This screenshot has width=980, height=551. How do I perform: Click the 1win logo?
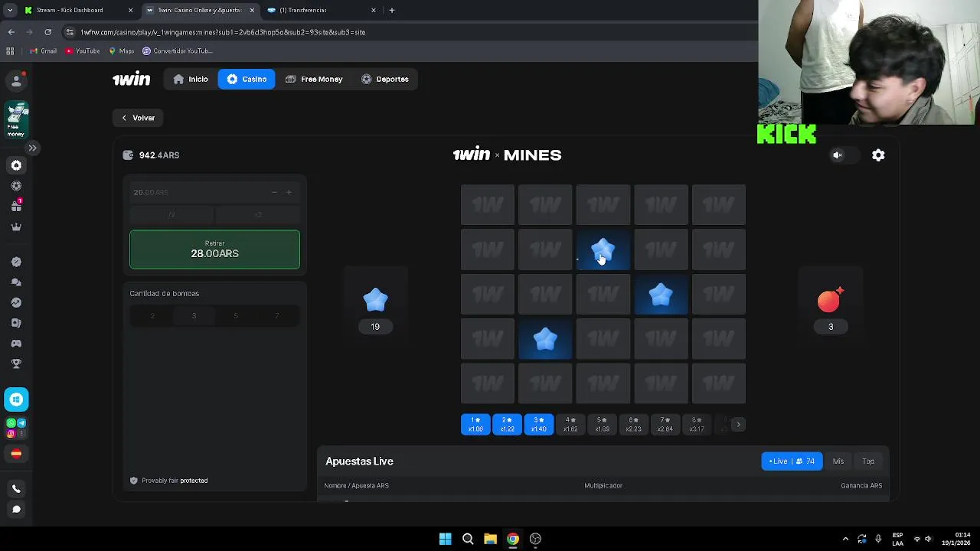(x=131, y=79)
